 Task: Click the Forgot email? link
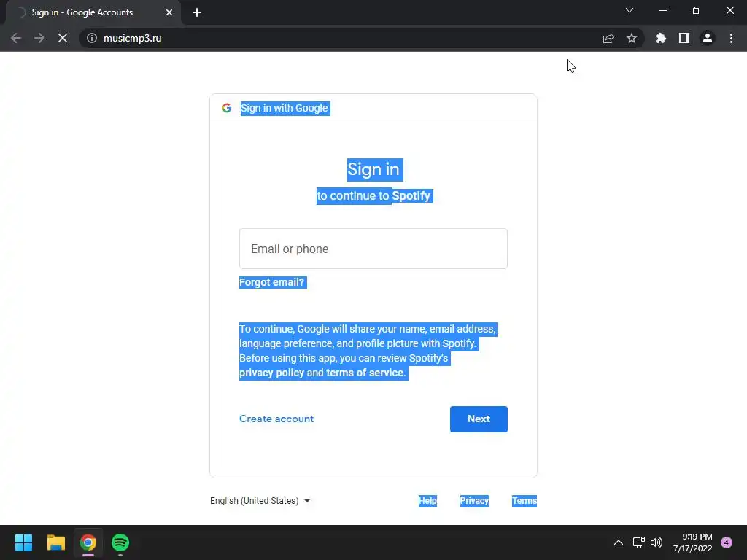(x=272, y=282)
